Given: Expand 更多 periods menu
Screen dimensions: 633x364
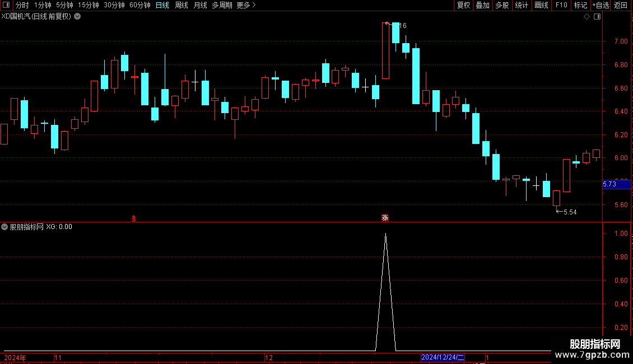Looking at the screenshot, I should coord(246,5).
